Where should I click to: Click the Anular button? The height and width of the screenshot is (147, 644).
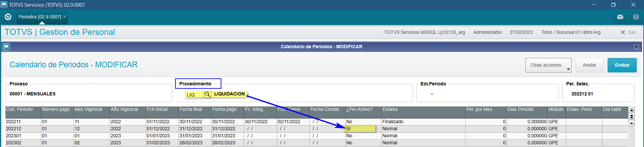coord(589,65)
